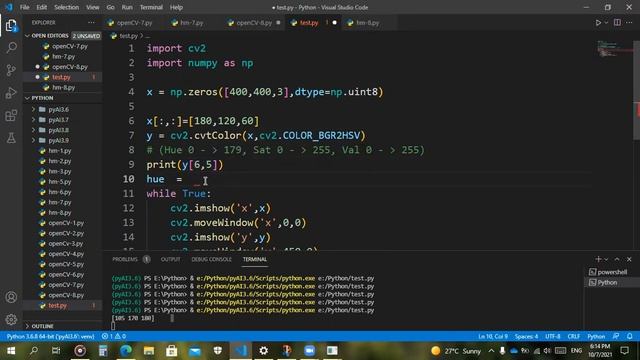The height and width of the screenshot is (360, 640).
Task: Open the Help menu
Action: coord(176,7)
